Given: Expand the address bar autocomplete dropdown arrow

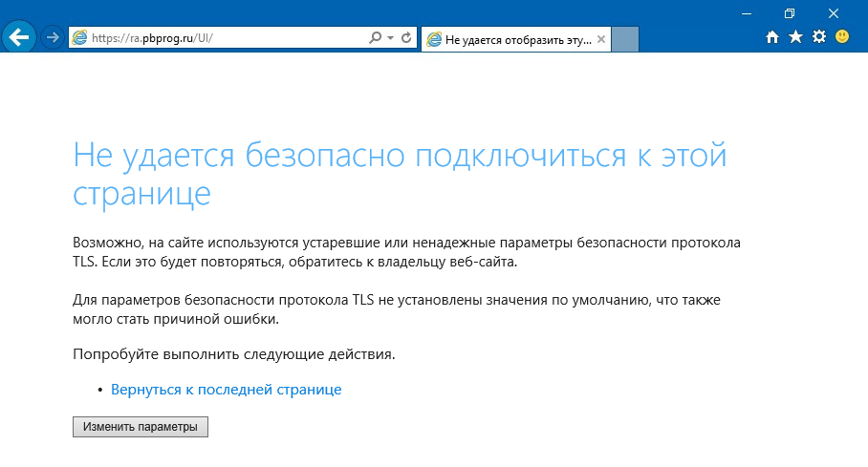Looking at the screenshot, I should 390,38.
